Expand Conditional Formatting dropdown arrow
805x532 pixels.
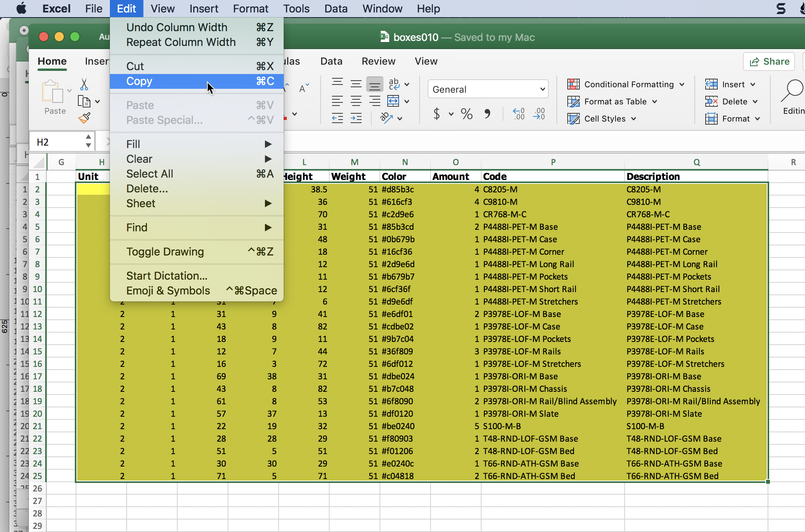pos(682,85)
